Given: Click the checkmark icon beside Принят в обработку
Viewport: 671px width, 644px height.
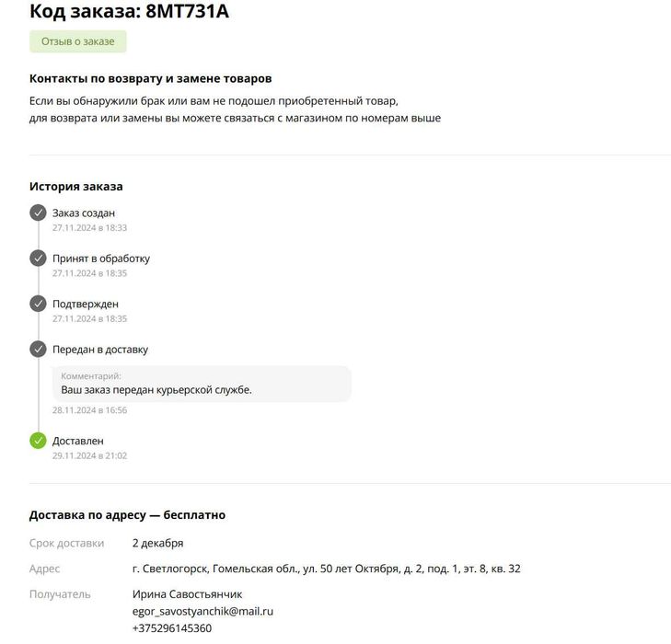Looking at the screenshot, I should (38, 259).
